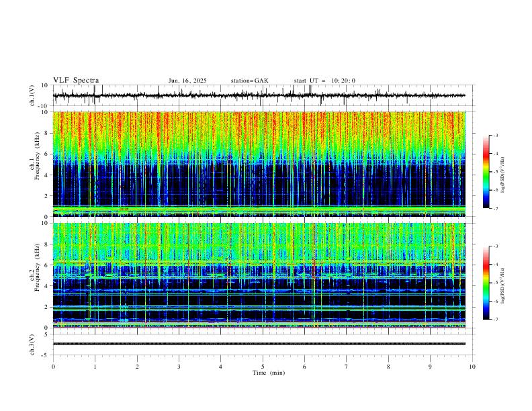Click ch.2 spectrogram's "6" kHz tick

point(46,265)
